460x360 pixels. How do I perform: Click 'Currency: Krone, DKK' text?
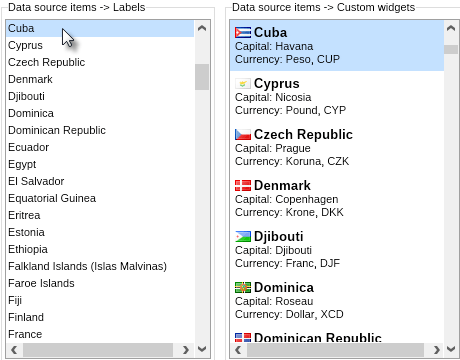click(289, 212)
